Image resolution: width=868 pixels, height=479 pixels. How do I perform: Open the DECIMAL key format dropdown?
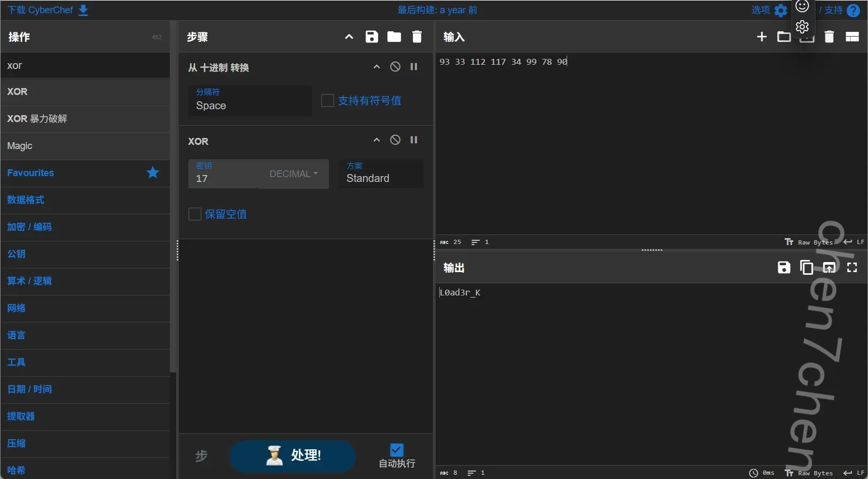(294, 174)
